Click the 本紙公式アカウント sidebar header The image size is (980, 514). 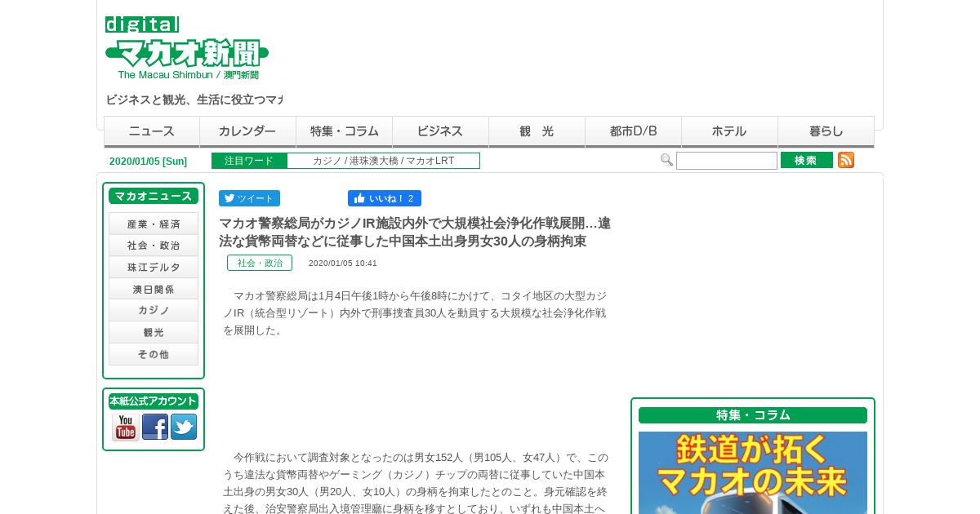[x=154, y=401]
